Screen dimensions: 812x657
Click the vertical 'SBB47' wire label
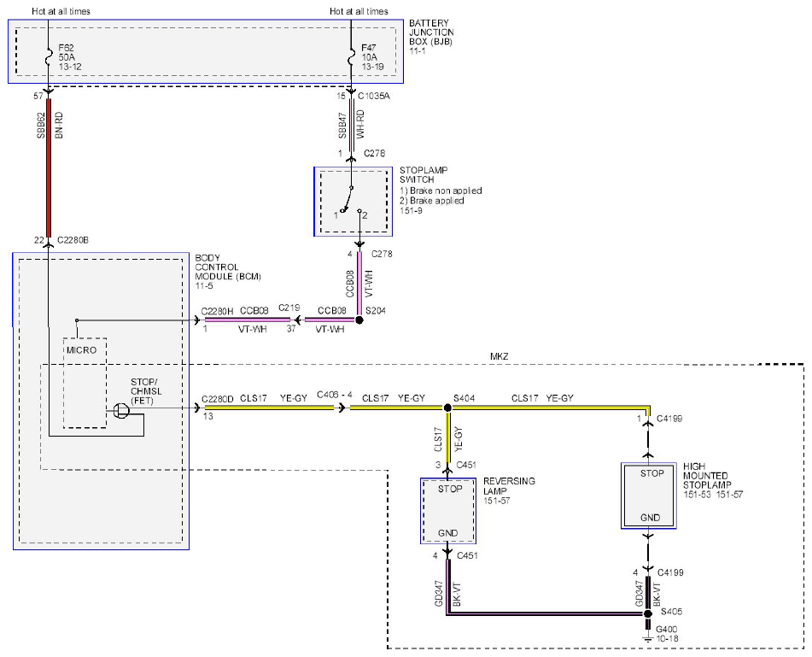tap(342, 126)
